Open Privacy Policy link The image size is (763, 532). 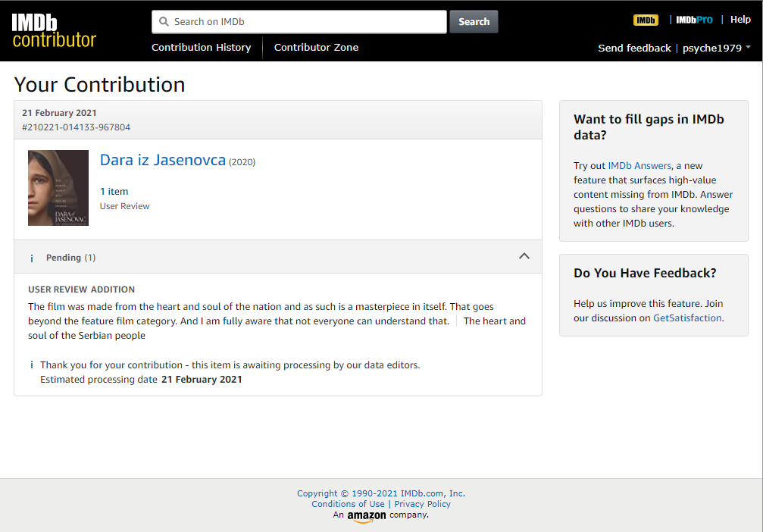pyautogui.click(x=422, y=504)
